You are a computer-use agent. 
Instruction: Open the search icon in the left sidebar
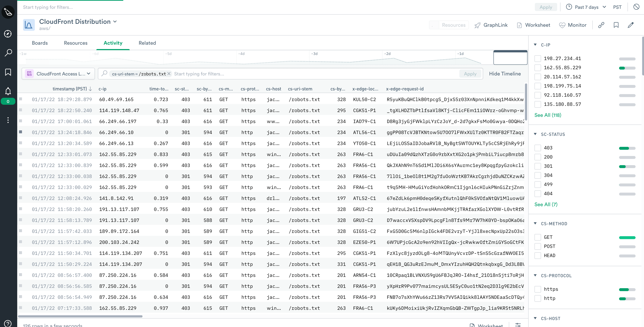tap(8, 53)
